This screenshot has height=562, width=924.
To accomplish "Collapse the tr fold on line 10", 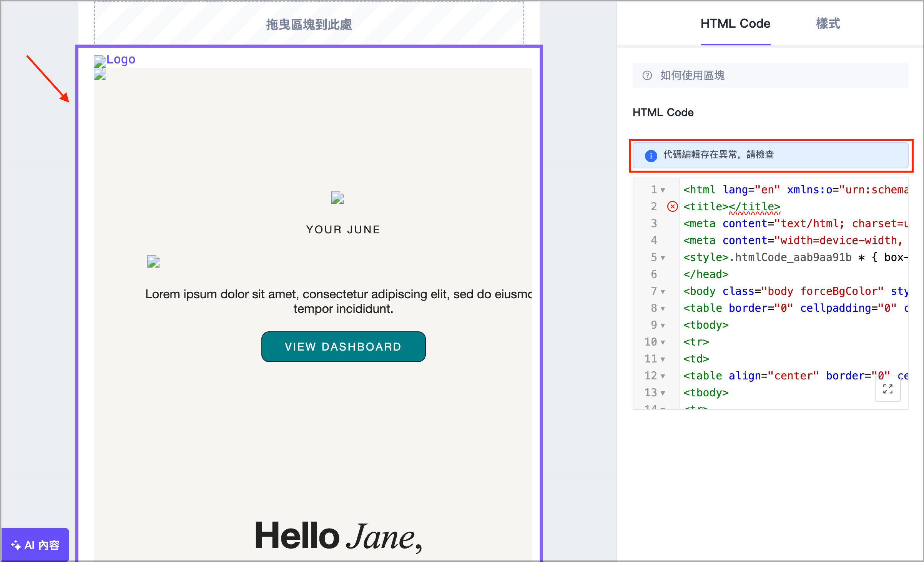I will coord(663,343).
